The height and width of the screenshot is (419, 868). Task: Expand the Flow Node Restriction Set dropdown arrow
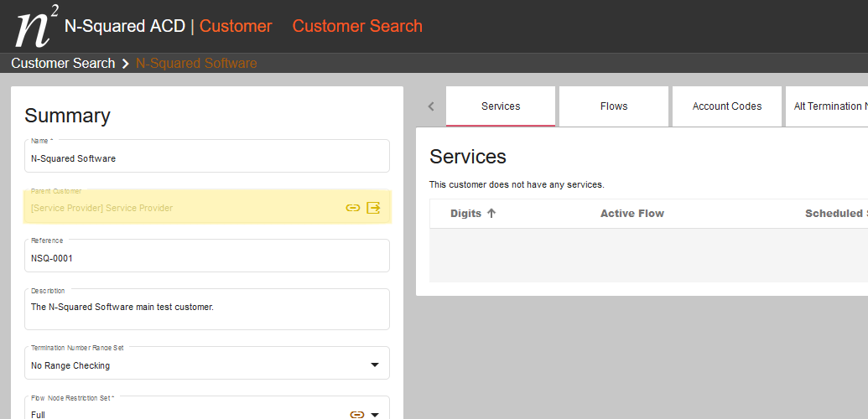375,414
